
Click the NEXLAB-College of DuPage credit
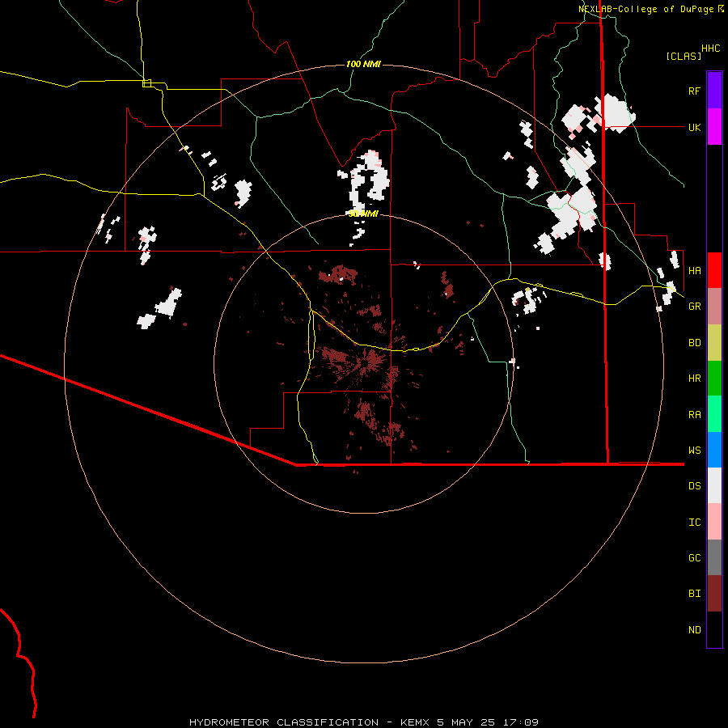(650, 9)
